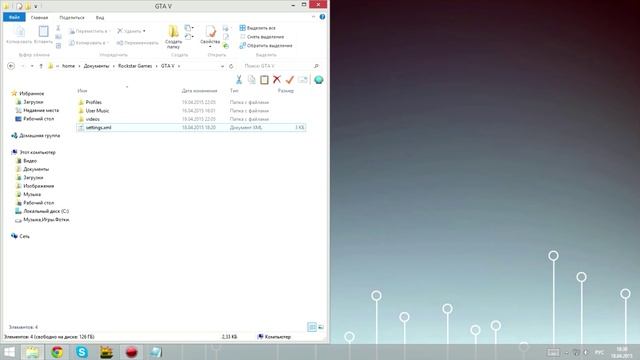Click the magnifier icon in the search box

pyautogui.click(x=316, y=66)
